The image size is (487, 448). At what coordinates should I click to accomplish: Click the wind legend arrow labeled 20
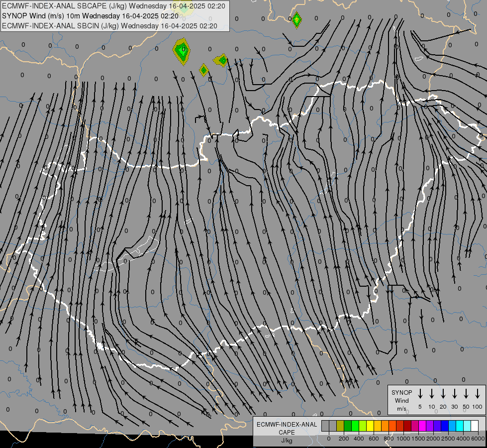point(443,394)
